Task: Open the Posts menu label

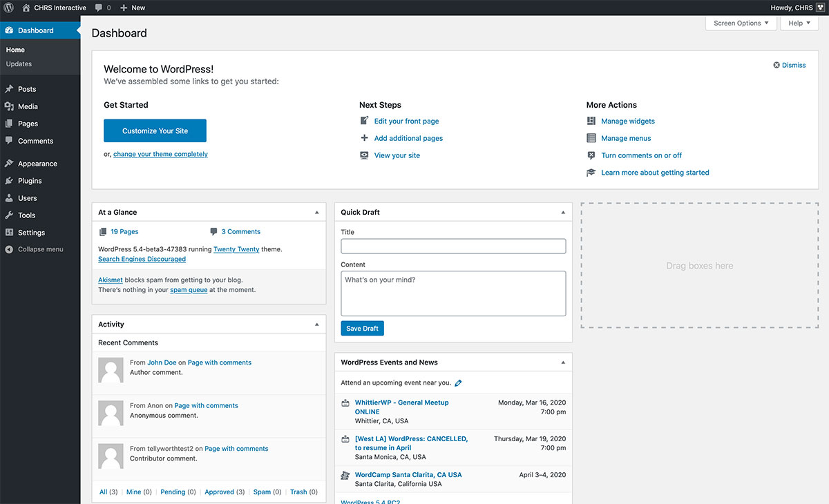Action: (27, 89)
